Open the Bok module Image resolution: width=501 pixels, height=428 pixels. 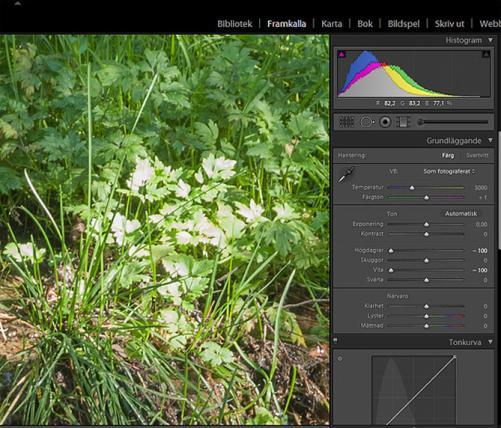pyautogui.click(x=365, y=24)
